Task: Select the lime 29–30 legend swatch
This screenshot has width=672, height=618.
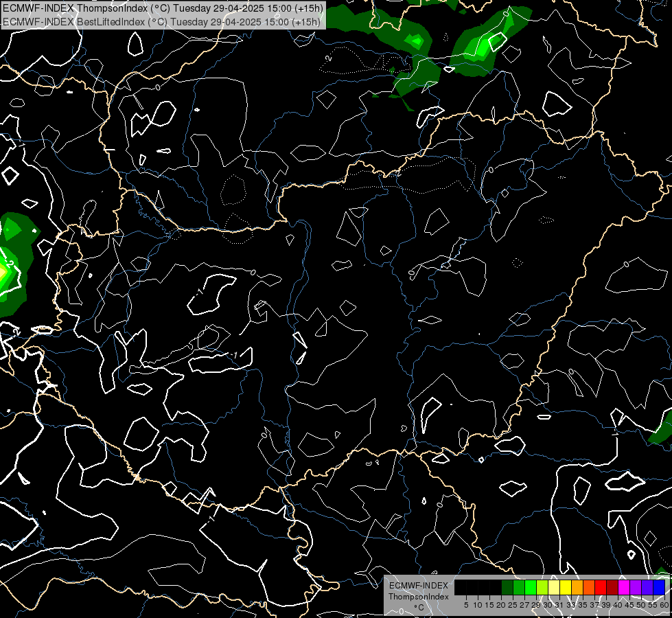Action: [x=542, y=587]
